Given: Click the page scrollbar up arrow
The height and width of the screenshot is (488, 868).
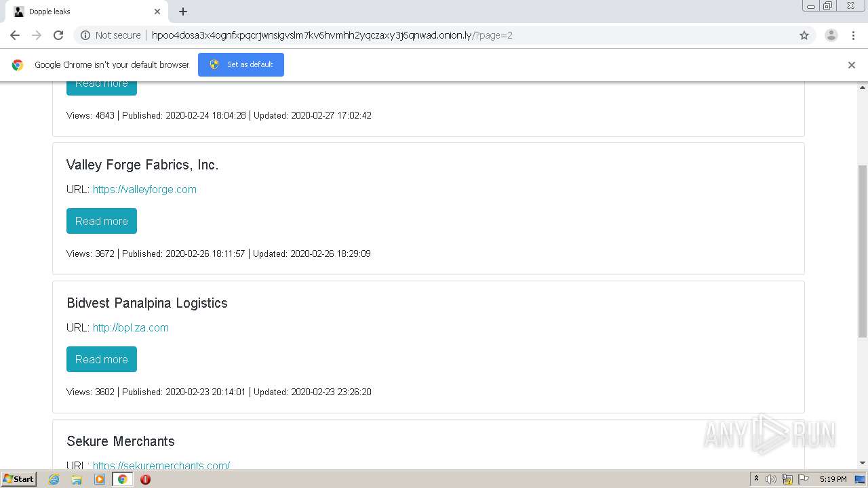Looking at the screenshot, I should click(x=863, y=87).
